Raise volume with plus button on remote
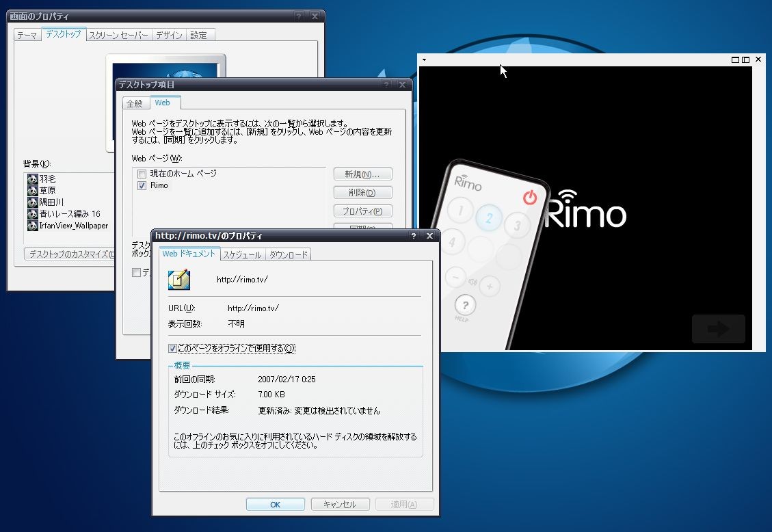Image resolution: width=772 pixels, height=532 pixels. 490,287
